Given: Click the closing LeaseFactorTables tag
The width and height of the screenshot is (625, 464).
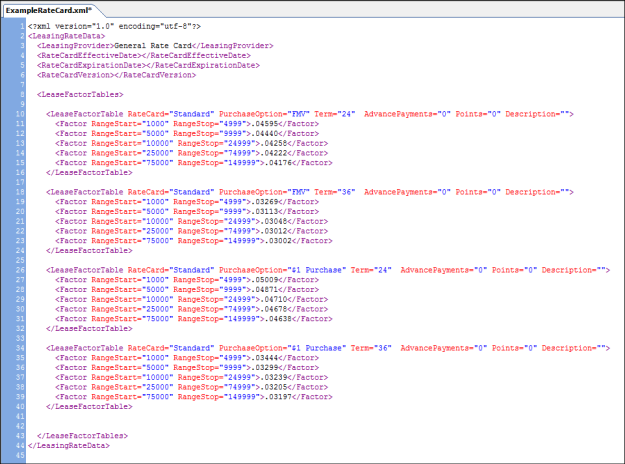Looking at the screenshot, I should [83, 436].
